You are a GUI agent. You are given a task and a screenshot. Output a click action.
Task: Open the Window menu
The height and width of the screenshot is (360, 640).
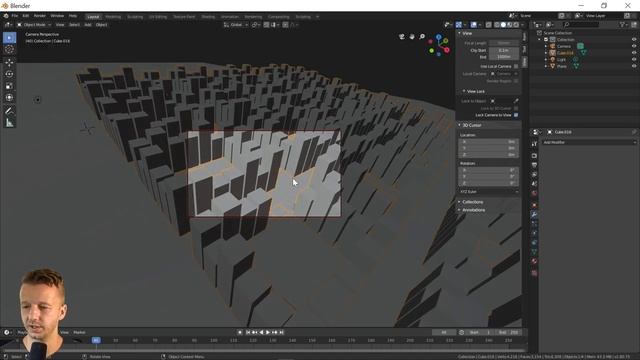click(57, 16)
